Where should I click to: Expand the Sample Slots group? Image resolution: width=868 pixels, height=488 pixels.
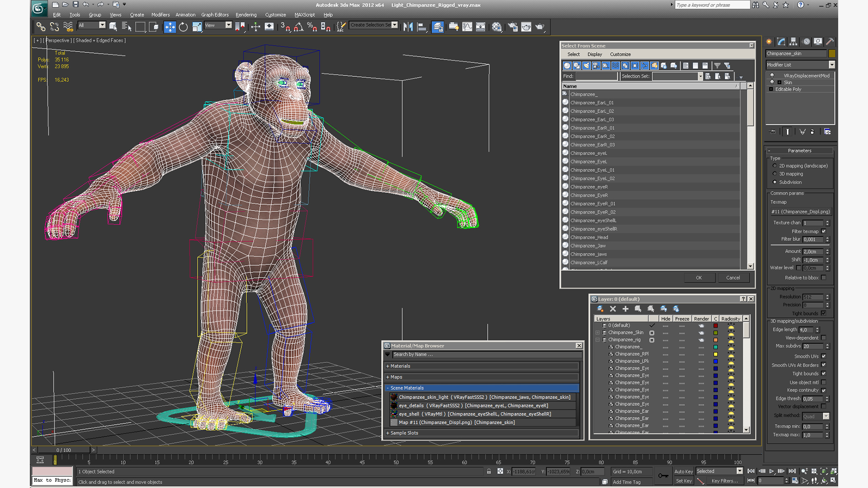tap(404, 433)
